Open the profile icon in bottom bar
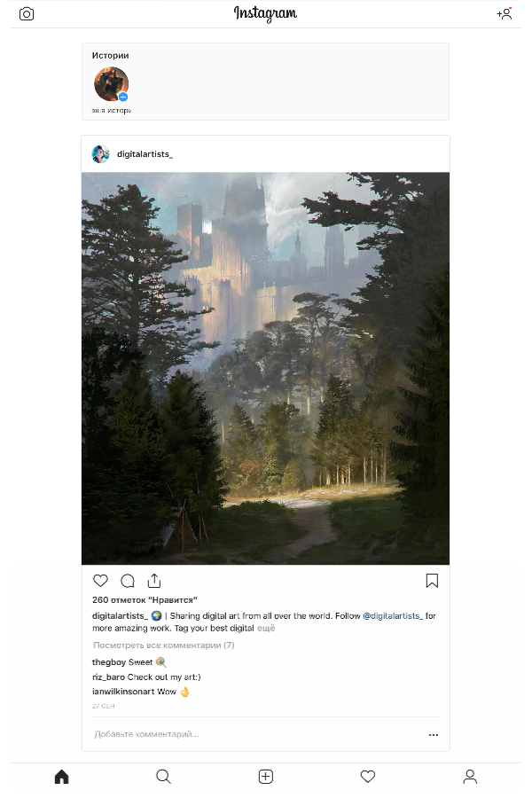 click(470, 776)
